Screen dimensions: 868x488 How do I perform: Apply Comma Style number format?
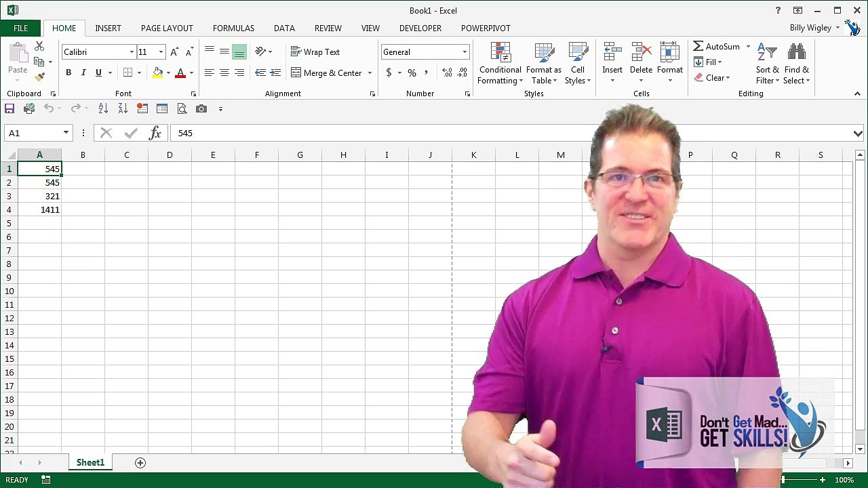pos(427,73)
